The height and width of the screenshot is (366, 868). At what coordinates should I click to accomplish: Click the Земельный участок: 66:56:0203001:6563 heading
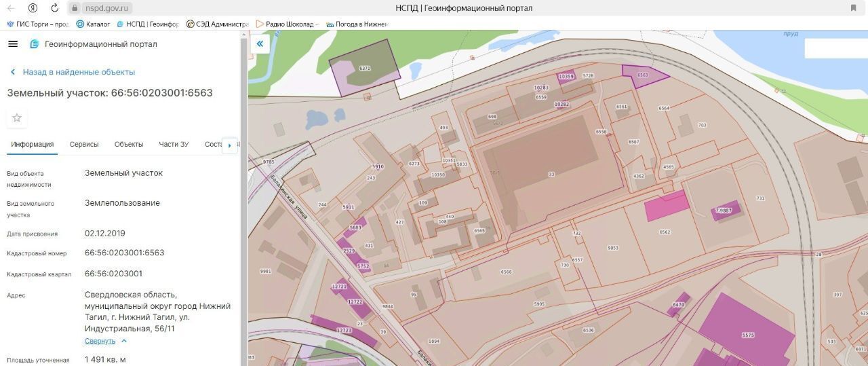point(110,93)
